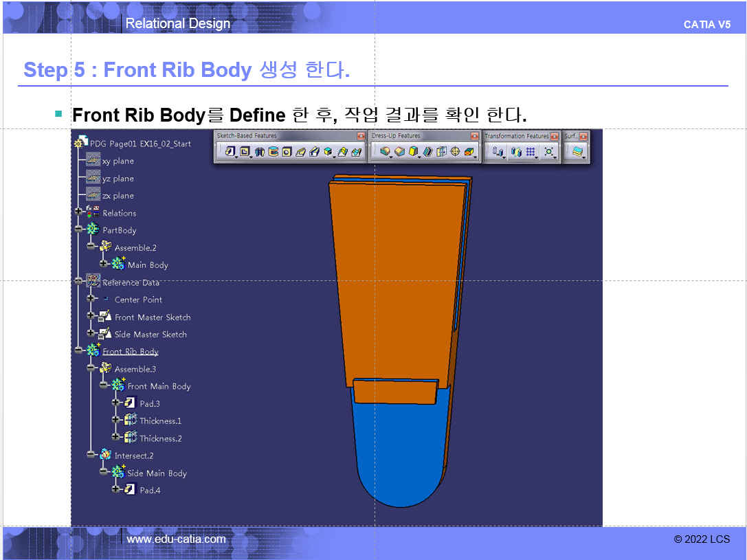Select the Pocket tool icon
747x560 pixels.
(245, 152)
